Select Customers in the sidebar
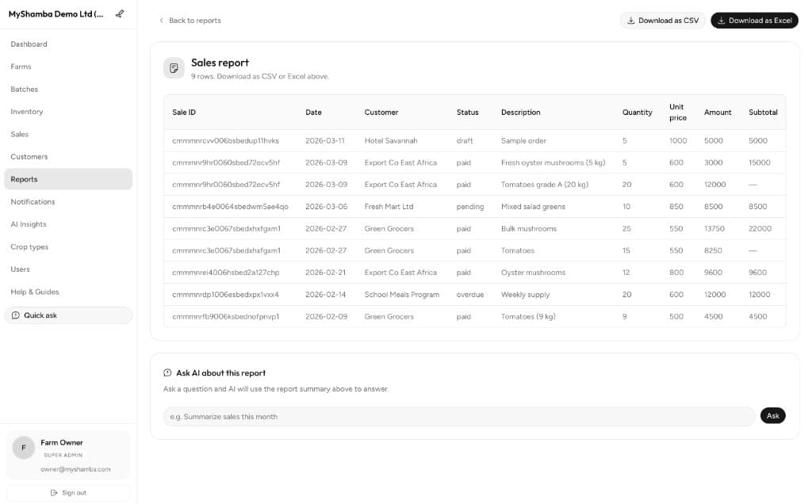812x504 pixels. [29, 156]
